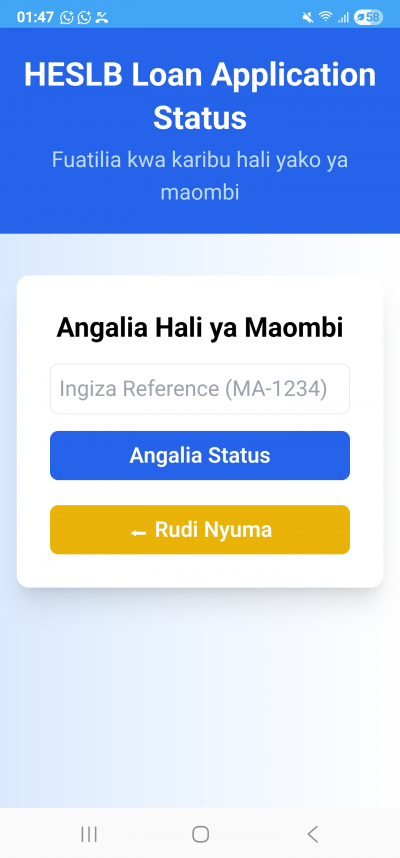Tap the Angalia Hali ya Maombi heading
The width and height of the screenshot is (400, 858).
click(200, 328)
